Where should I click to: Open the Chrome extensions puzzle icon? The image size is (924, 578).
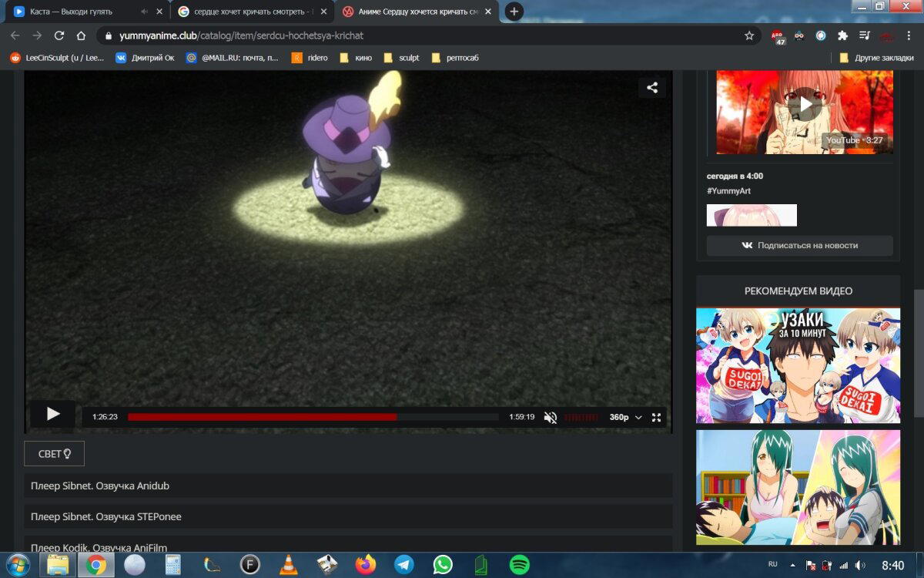842,35
